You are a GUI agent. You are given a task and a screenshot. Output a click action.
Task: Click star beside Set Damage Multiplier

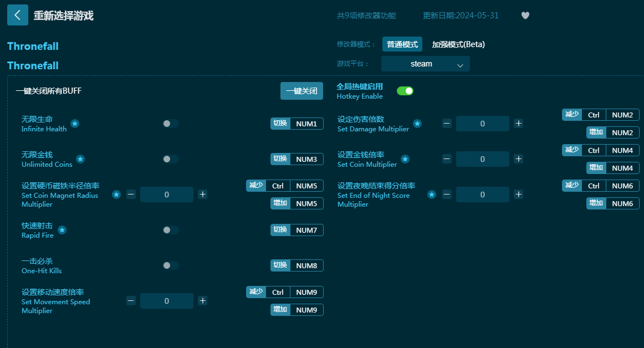[x=417, y=124]
